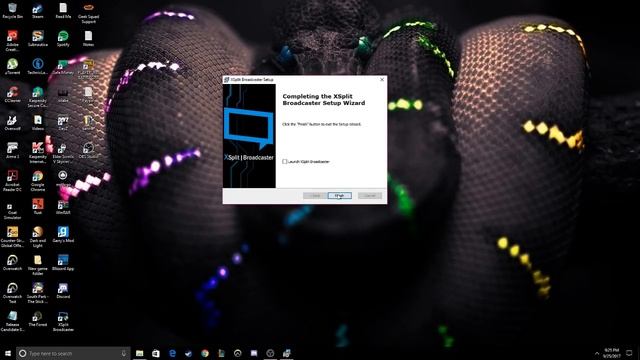Select the Arma 3 desktop shortcut
This screenshot has height=360, width=640.
(12, 151)
